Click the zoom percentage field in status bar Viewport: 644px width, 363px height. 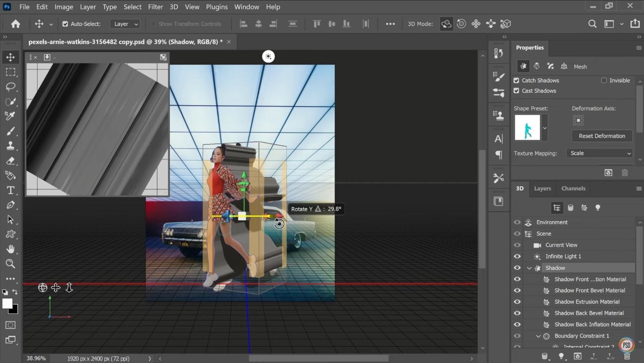coord(36,358)
